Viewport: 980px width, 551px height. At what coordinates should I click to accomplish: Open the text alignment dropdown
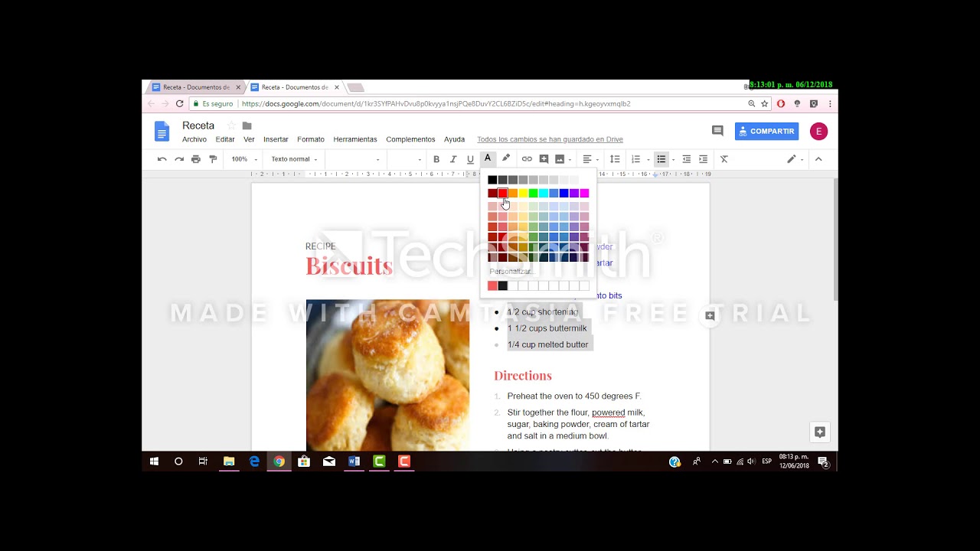(x=590, y=159)
